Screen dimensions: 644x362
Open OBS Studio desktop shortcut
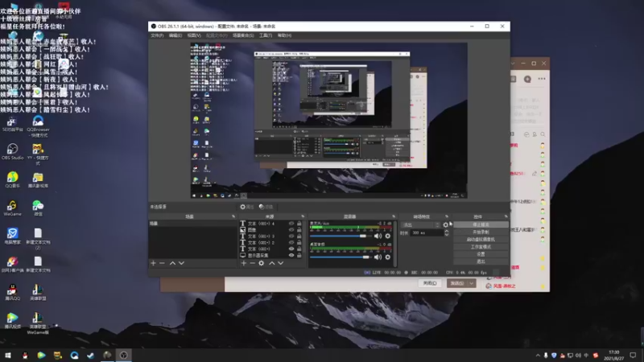(x=12, y=151)
